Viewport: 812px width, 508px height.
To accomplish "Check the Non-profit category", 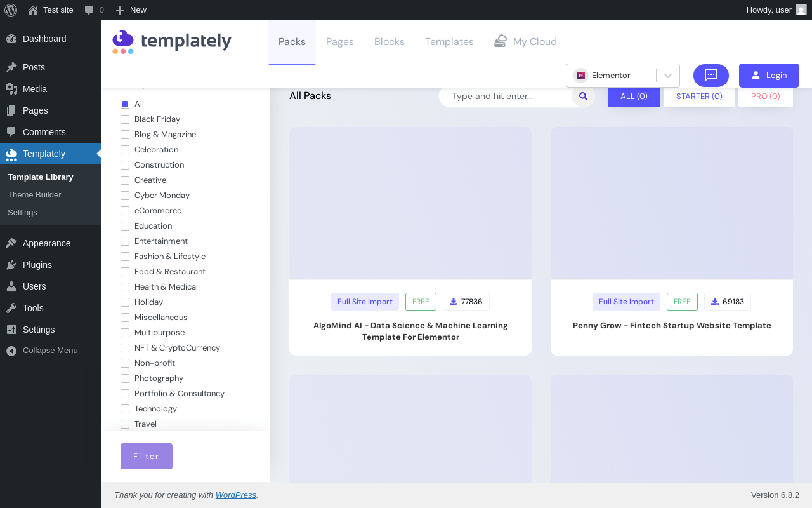I will [x=125, y=363].
